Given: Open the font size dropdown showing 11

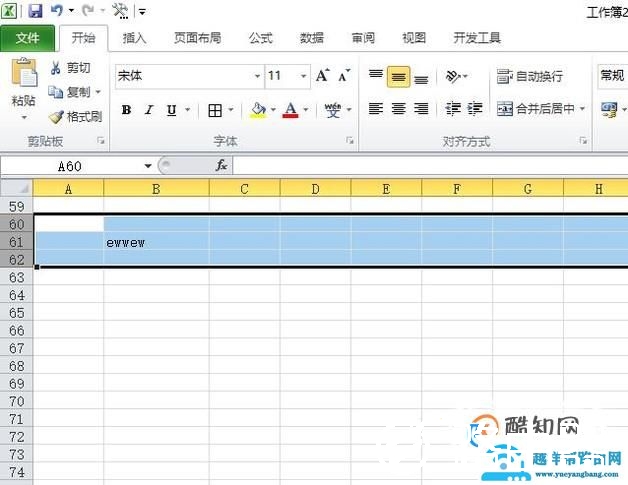Looking at the screenshot, I should click(x=304, y=76).
